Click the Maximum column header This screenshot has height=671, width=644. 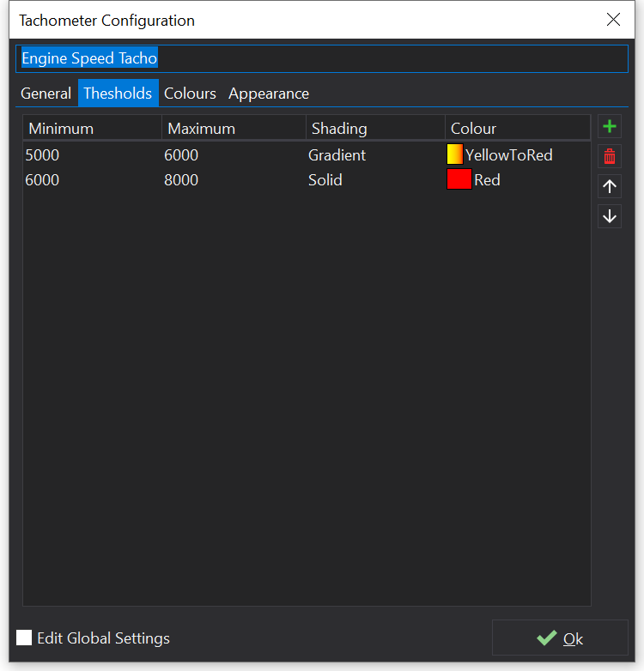[x=233, y=129]
